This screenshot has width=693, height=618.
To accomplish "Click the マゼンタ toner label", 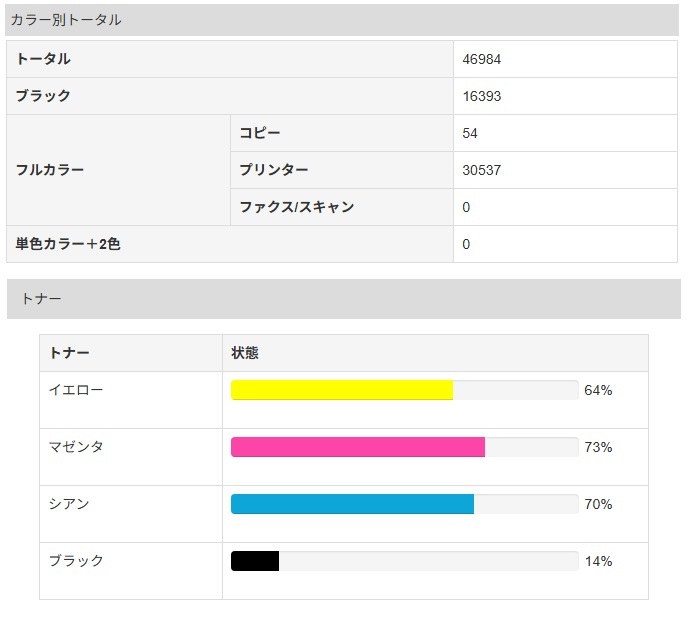I will click(x=76, y=447).
